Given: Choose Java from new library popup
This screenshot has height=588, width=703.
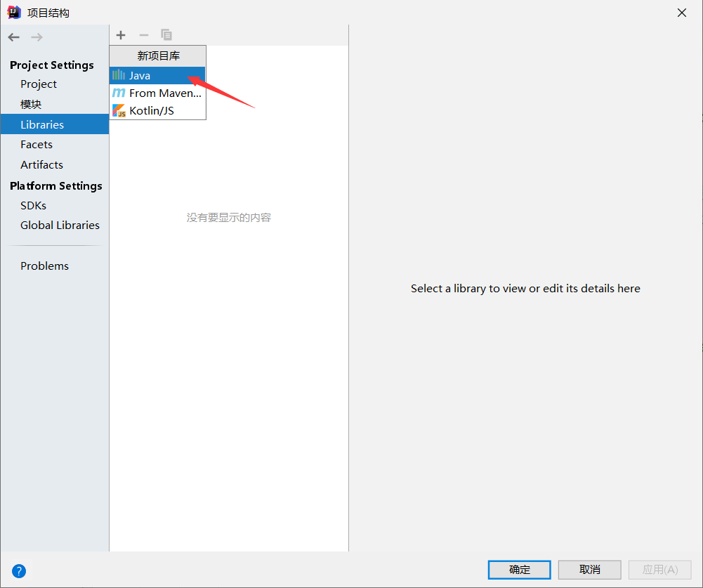Looking at the screenshot, I should tap(157, 75).
